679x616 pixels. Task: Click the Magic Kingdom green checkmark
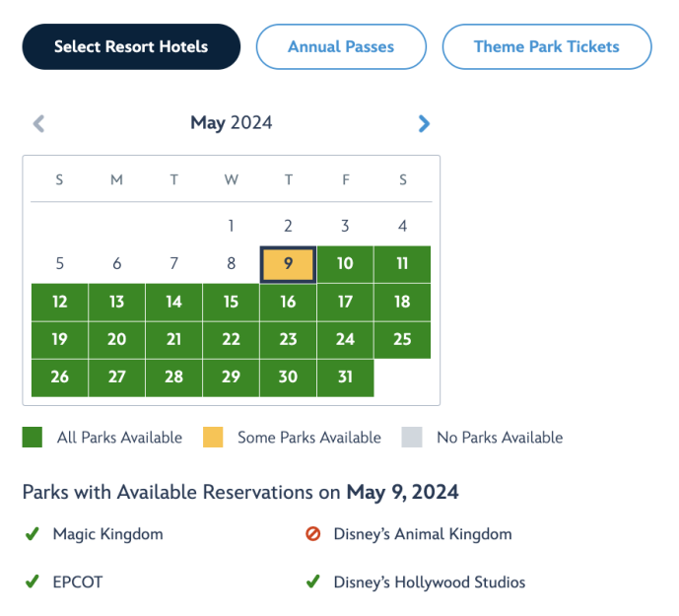coord(33,533)
